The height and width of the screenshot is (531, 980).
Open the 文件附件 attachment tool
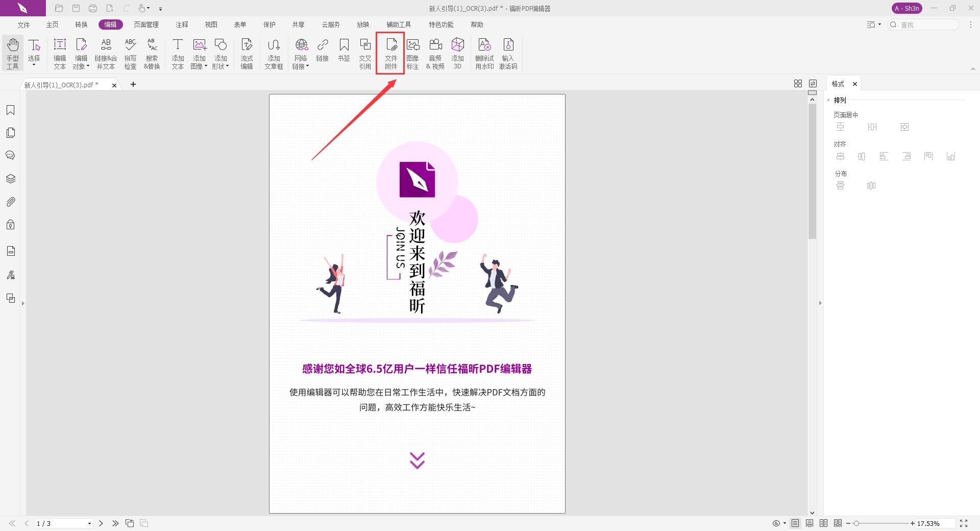coord(390,53)
